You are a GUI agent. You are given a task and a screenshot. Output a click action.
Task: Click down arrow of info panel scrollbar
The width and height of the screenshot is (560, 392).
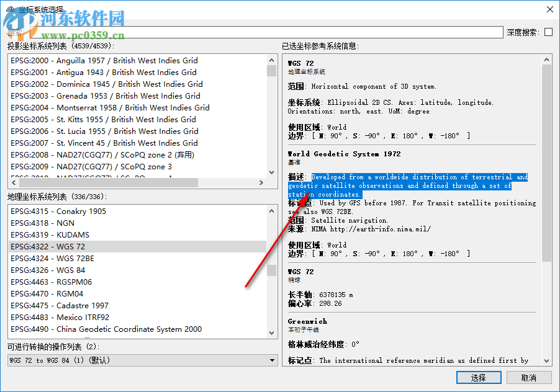546,360
